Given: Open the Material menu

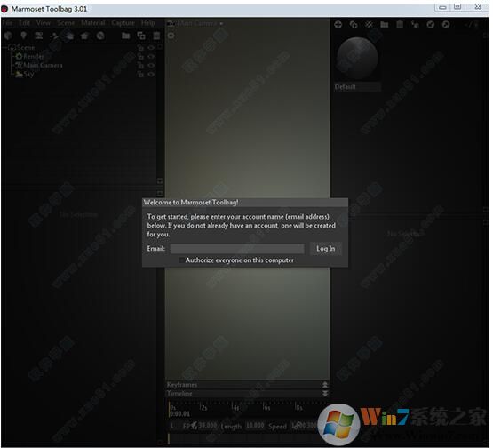Looking at the screenshot, I should point(92,23).
